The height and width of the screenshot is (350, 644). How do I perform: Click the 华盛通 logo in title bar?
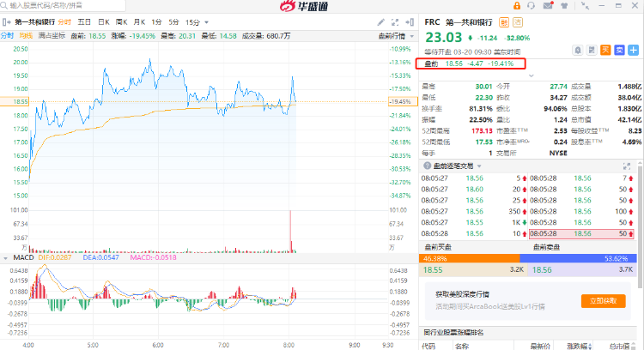tap(304, 6)
